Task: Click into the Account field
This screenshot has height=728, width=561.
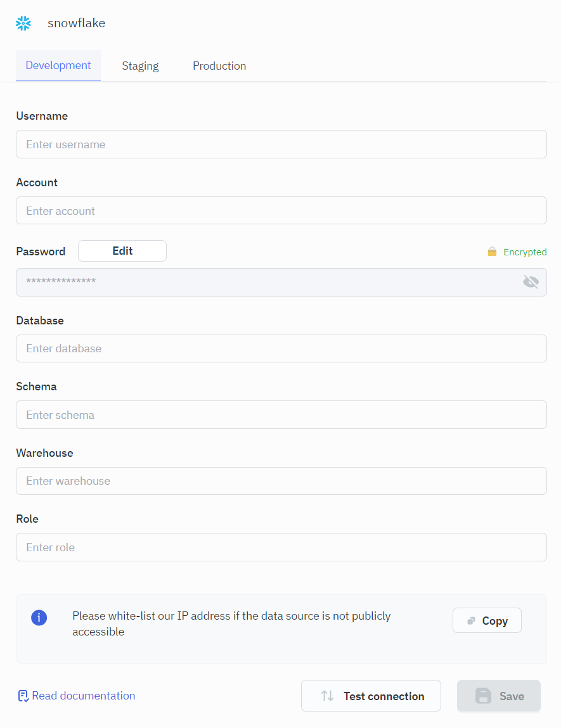Action: pyautogui.click(x=281, y=210)
